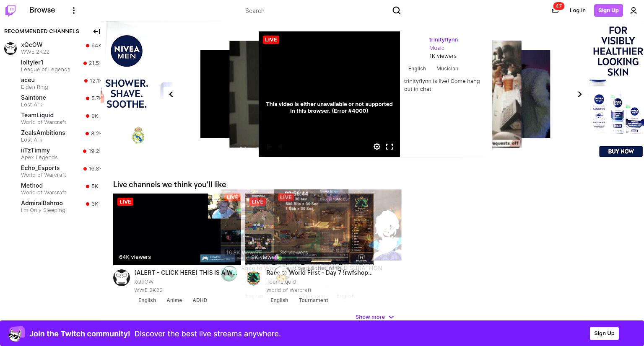Select the Anime tag
The image size is (644, 346).
pos(174,300)
